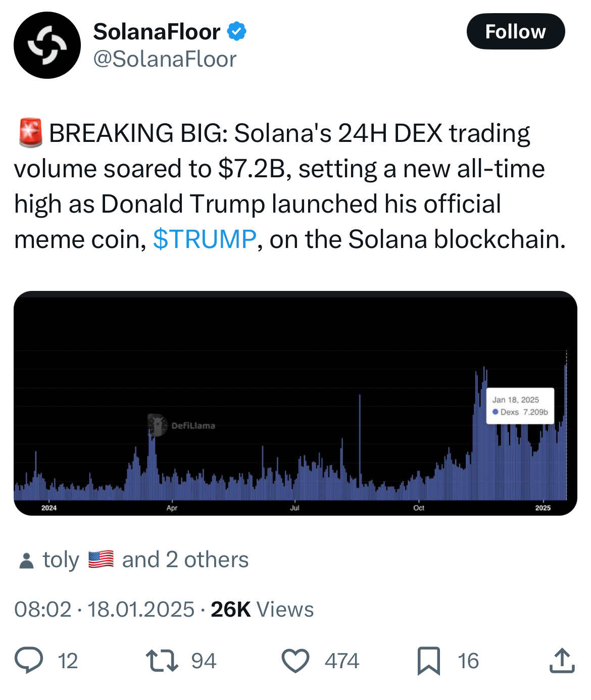
Task: Like the tweet with the heart icon
Action: click(x=295, y=661)
